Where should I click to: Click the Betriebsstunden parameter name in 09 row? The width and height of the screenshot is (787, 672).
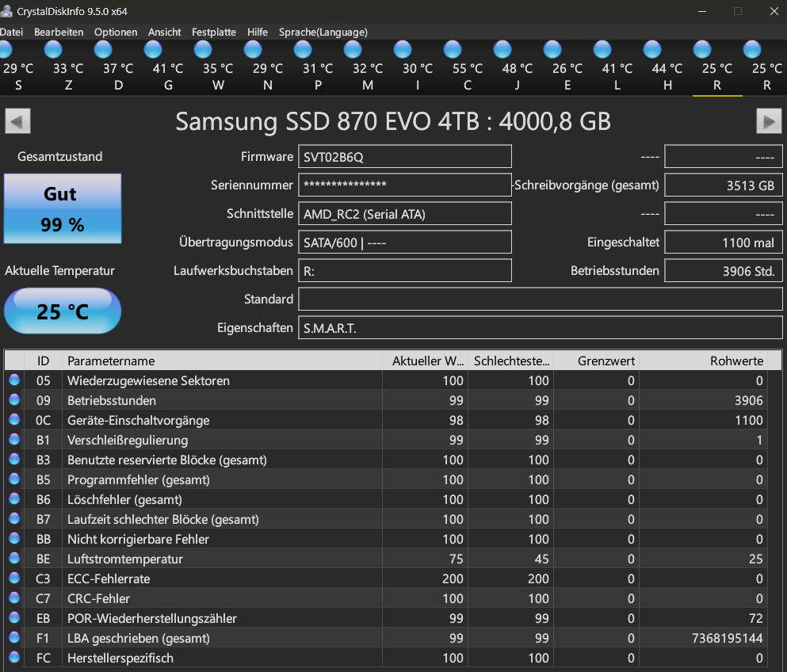click(x=112, y=400)
